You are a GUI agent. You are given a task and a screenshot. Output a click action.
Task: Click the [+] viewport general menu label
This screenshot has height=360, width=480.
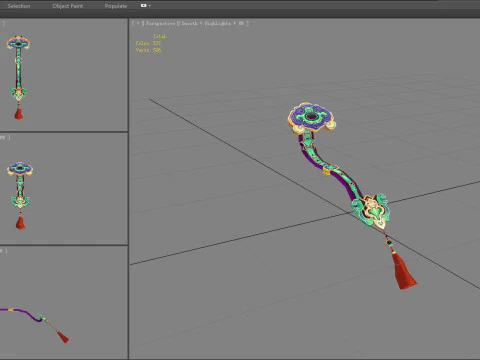tap(138, 23)
